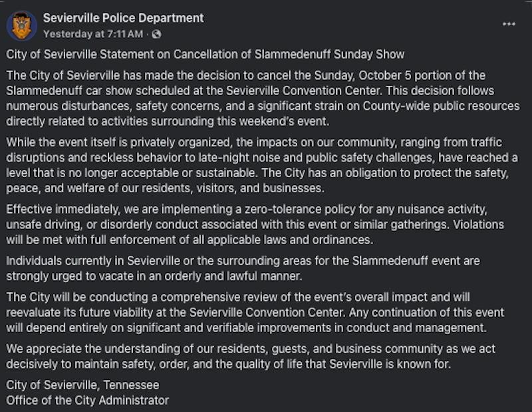The width and height of the screenshot is (532, 412).
Task: Open the Sevierville Police Department page name
Action: (123, 18)
